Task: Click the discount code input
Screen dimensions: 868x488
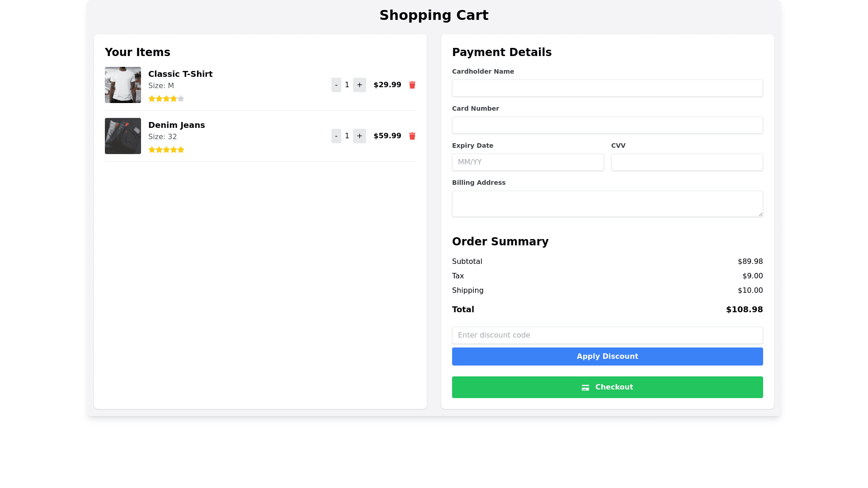Action: click(607, 335)
